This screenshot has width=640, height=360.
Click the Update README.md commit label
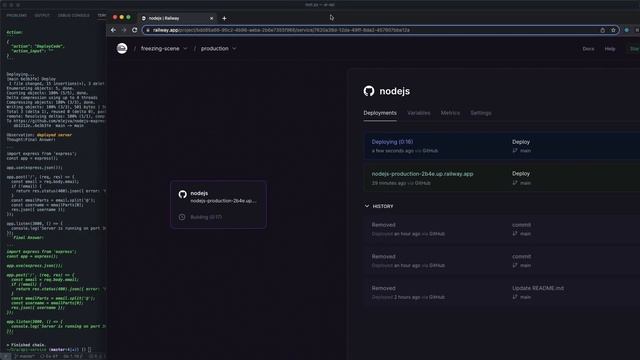[x=538, y=288]
